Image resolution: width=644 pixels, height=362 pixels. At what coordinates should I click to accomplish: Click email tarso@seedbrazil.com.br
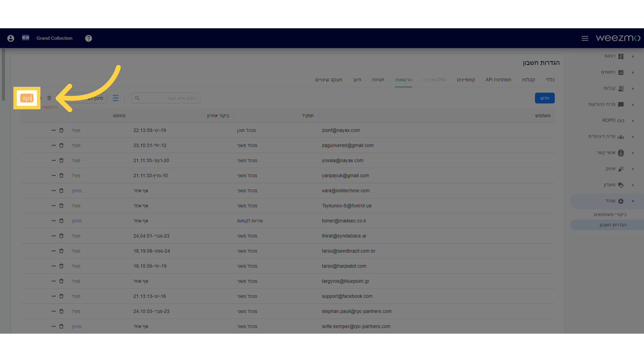(x=348, y=251)
